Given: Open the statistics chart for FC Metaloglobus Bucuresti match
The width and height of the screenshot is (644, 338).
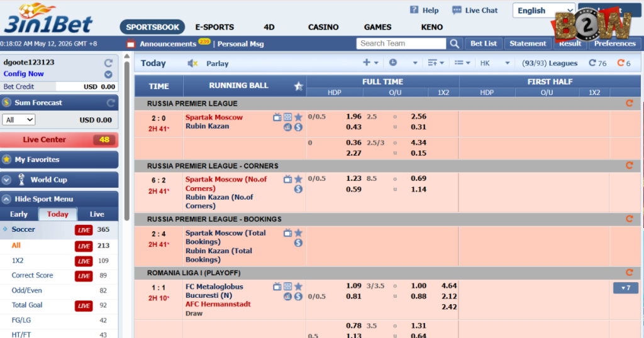Looking at the screenshot, I should tap(288, 297).
